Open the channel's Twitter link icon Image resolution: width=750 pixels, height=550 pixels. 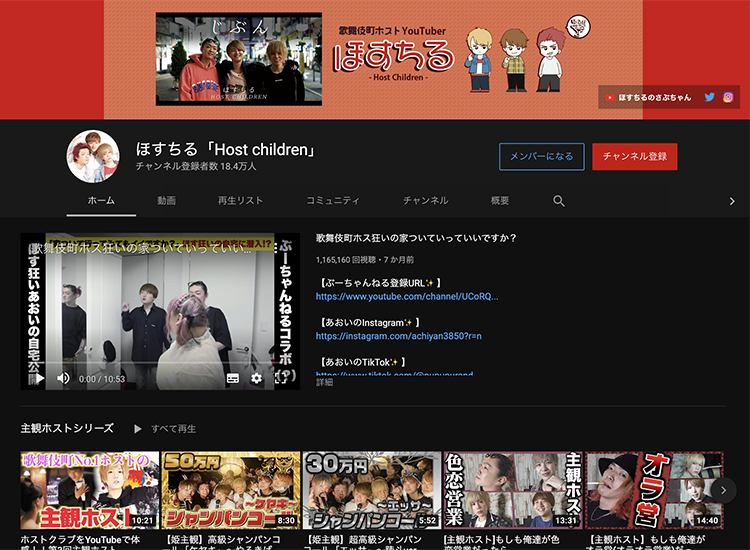coord(710,97)
